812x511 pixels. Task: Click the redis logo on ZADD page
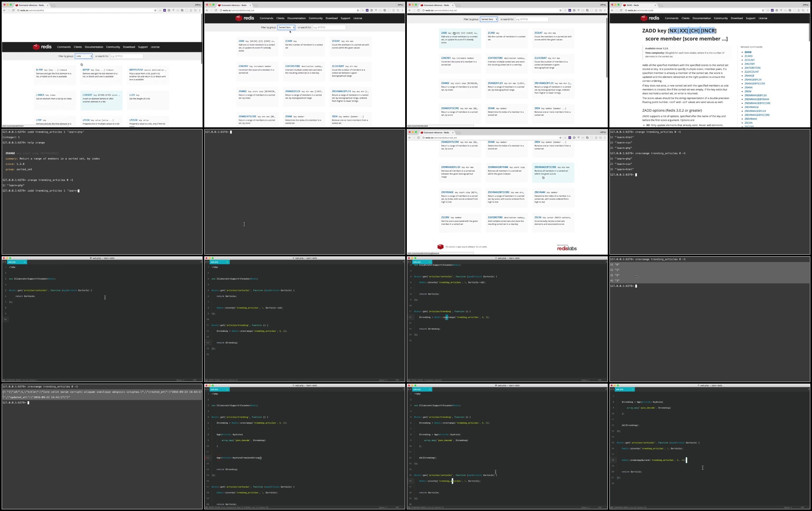point(650,18)
